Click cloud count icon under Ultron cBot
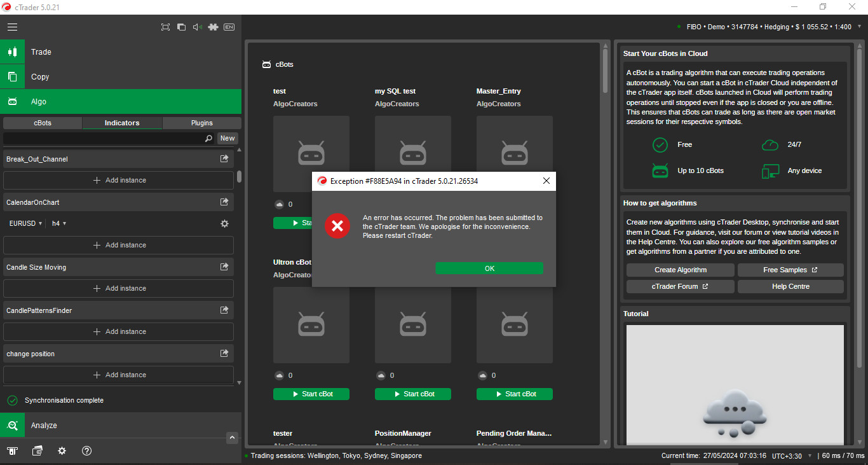The height and width of the screenshot is (465, 868). (279, 375)
